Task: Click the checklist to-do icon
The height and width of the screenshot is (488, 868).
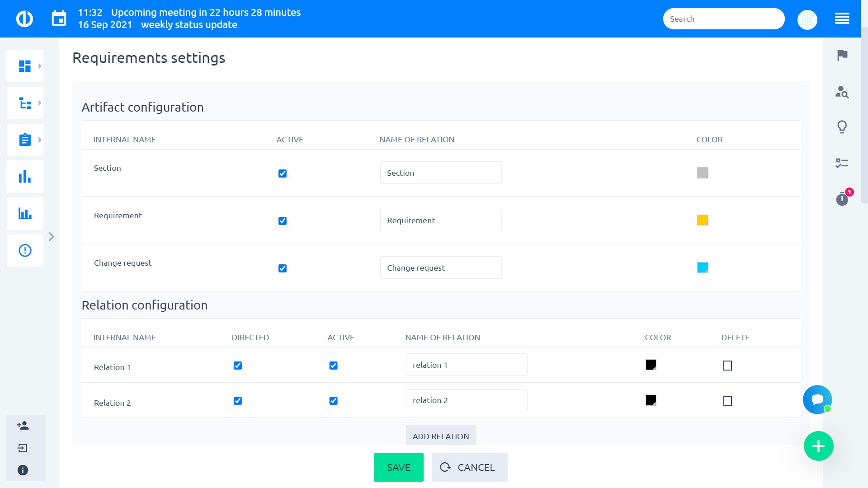Action: point(842,163)
